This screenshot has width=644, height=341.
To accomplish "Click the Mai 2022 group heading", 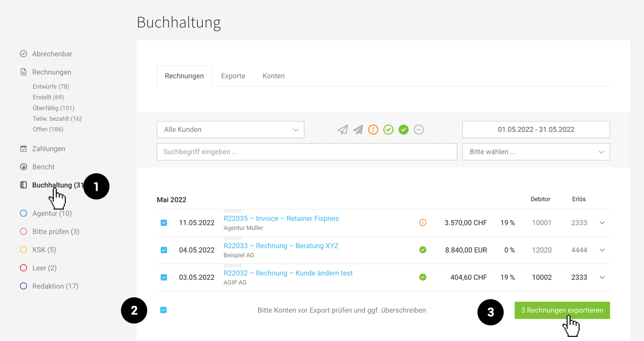I will 172,199.
